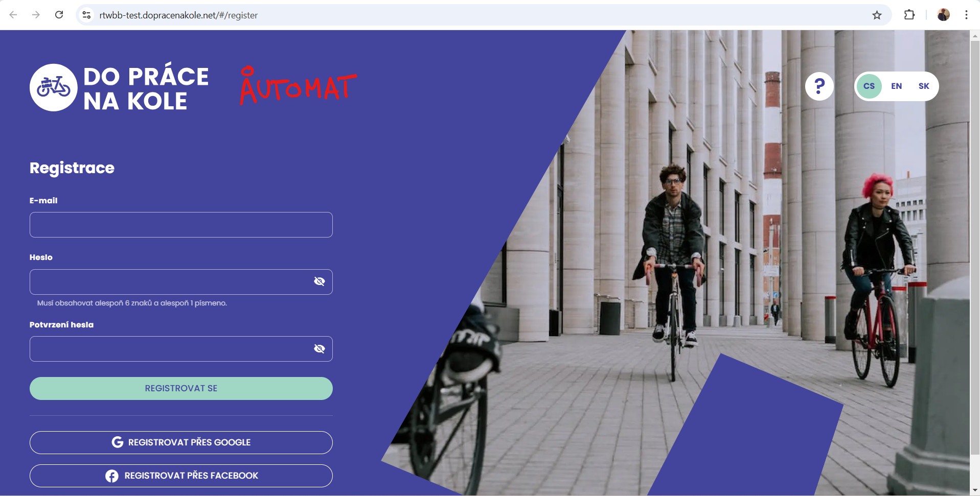Switch language to EN
The width and height of the screenshot is (980, 496).
point(896,86)
